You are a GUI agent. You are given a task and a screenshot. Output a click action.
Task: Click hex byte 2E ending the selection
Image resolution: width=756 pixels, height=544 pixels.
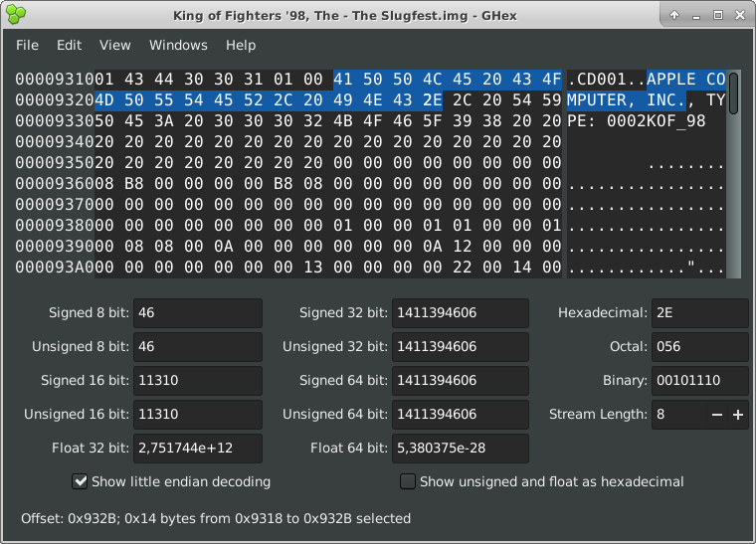click(432, 100)
